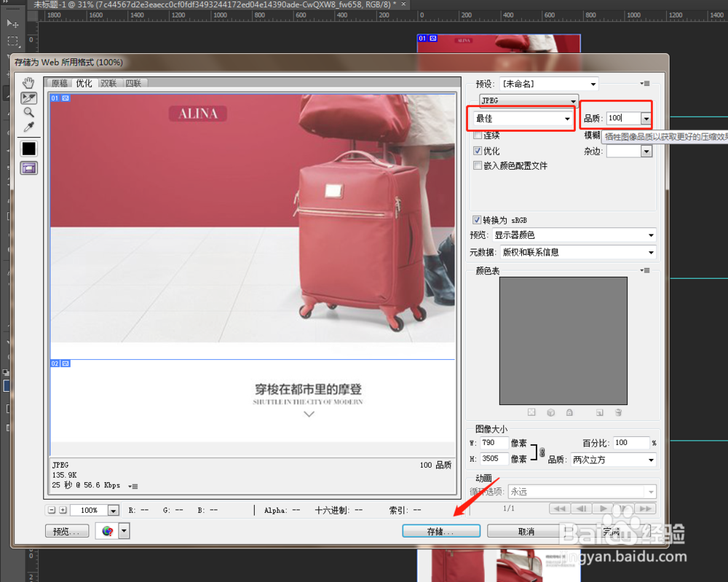Click the 取消 (Cancel) button
This screenshot has width=728, height=582.
click(x=526, y=531)
